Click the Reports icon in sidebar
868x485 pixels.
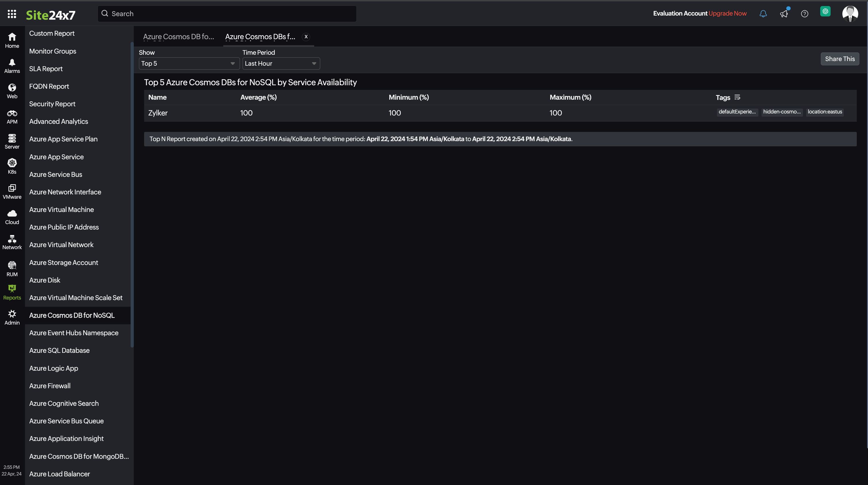pos(12,289)
